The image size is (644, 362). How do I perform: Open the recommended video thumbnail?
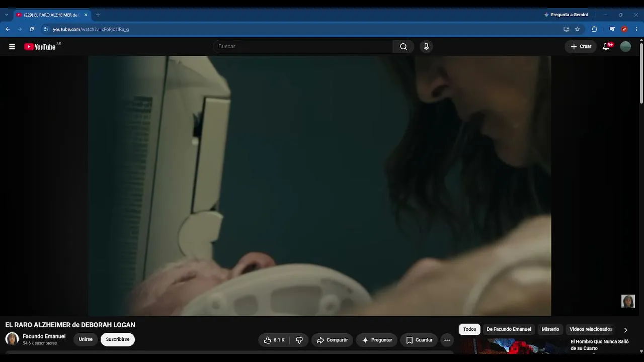tap(513, 346)
